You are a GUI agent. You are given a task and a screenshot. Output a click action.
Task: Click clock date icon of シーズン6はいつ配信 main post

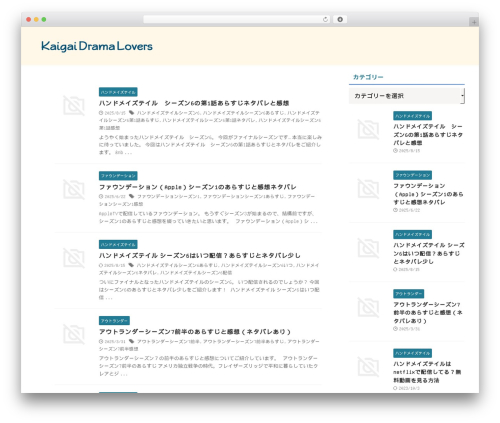point(101,265)
